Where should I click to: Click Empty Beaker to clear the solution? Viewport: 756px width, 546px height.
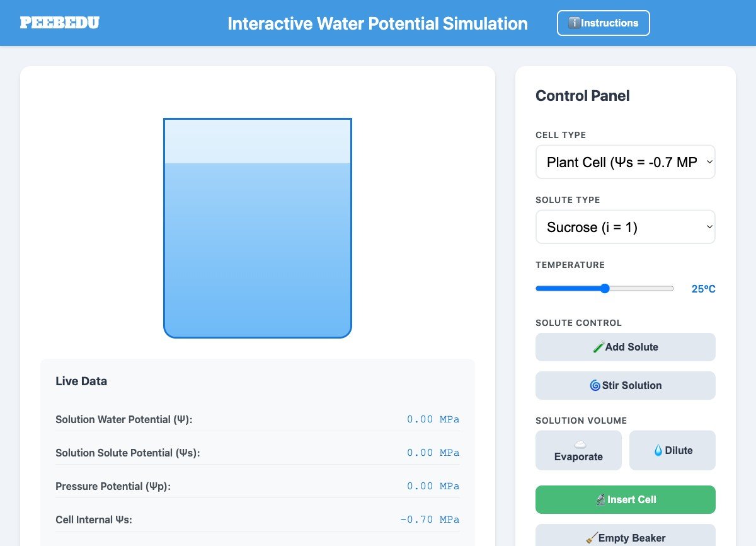[625, 538]
